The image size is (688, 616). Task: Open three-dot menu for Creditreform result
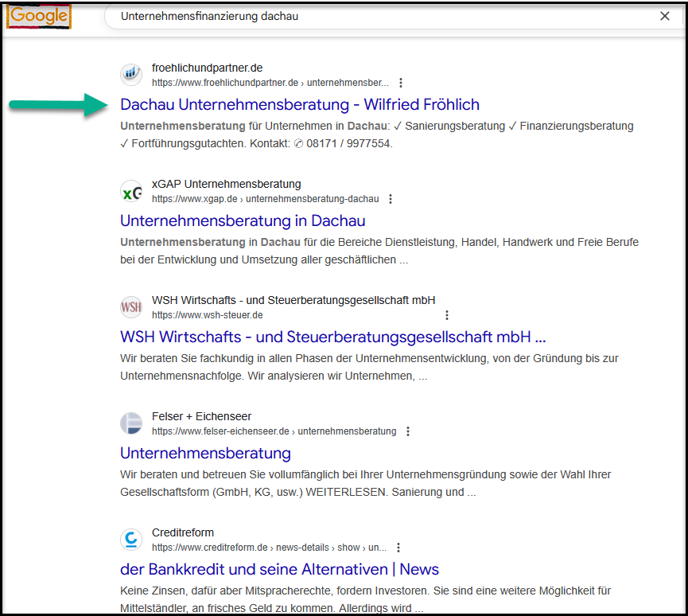pyautogui.click(x=398, y=548)
